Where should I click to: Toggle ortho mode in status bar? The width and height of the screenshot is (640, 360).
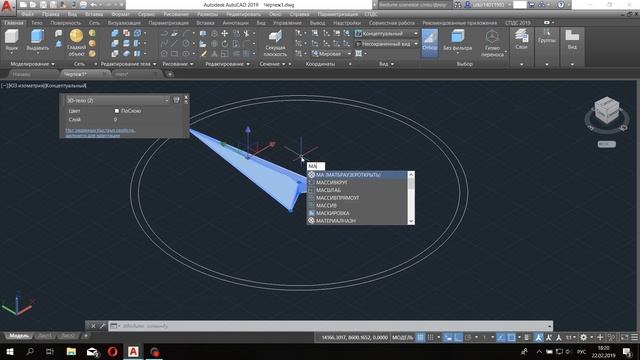click(x=458, y=337)
